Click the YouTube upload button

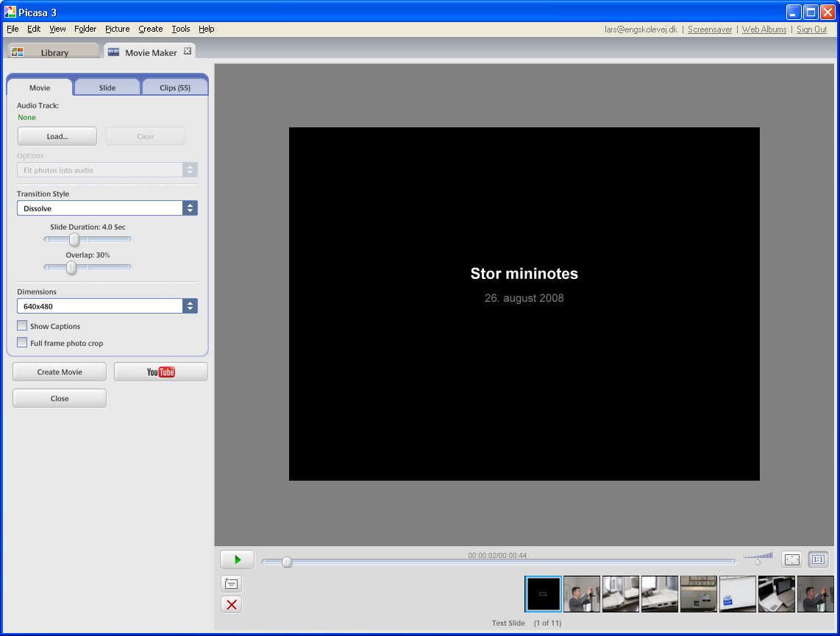(160, 372)
